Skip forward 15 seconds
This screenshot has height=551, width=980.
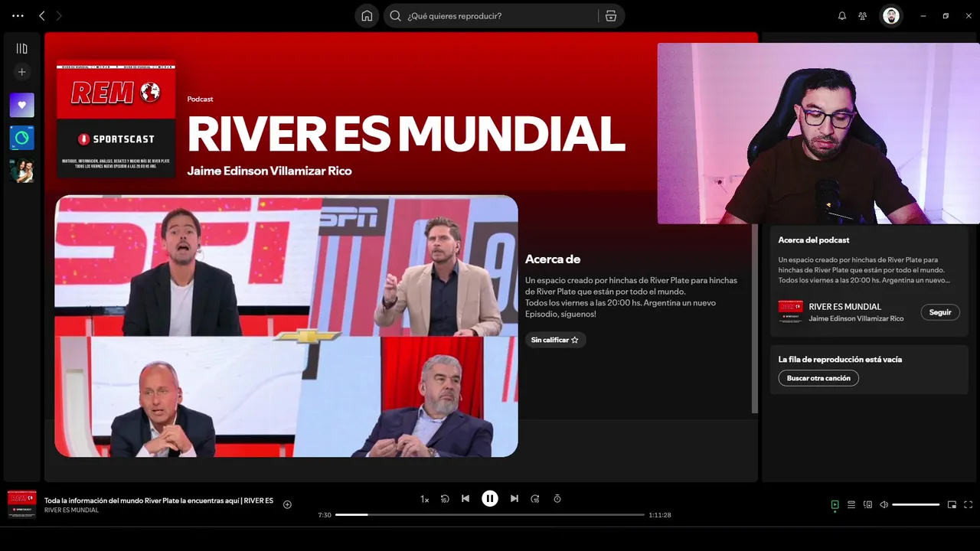535,499
